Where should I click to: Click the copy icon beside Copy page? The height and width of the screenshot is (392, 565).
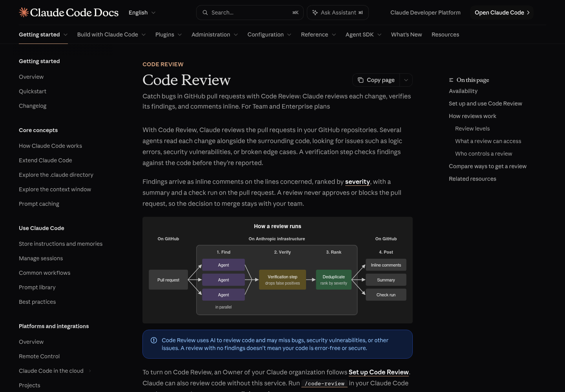[x=361, y=80]
